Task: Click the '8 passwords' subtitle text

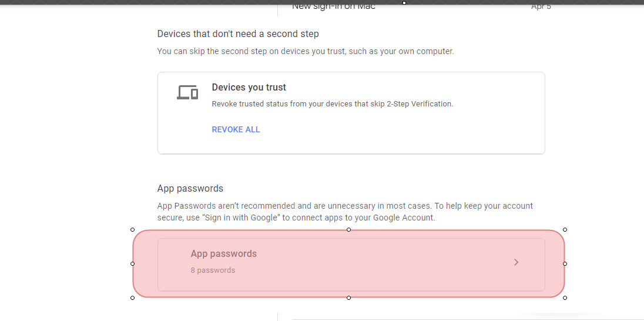Action: tap(213, 270)
